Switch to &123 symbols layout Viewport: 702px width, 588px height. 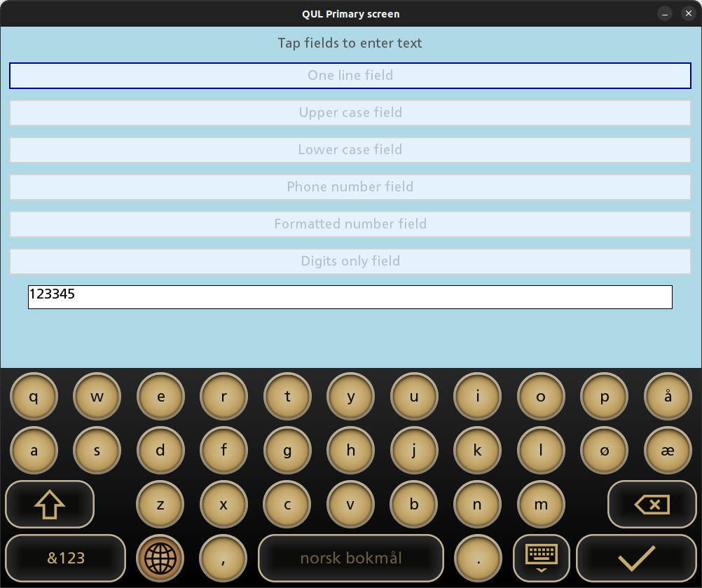(x=66, y=559)
